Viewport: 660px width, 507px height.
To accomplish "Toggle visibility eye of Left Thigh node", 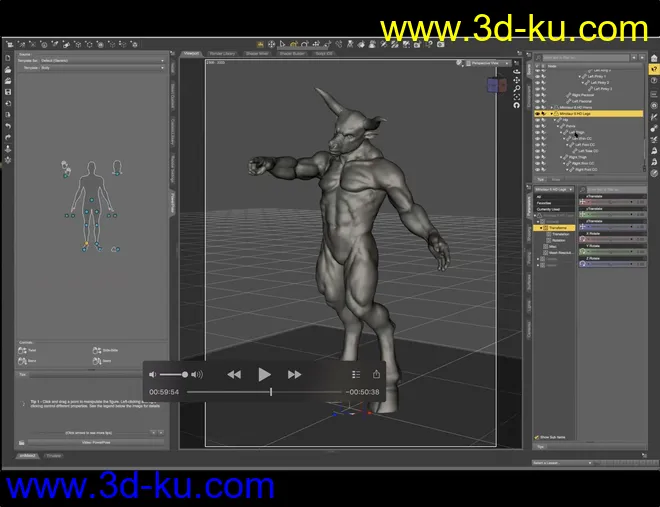I will coord(539,132).
